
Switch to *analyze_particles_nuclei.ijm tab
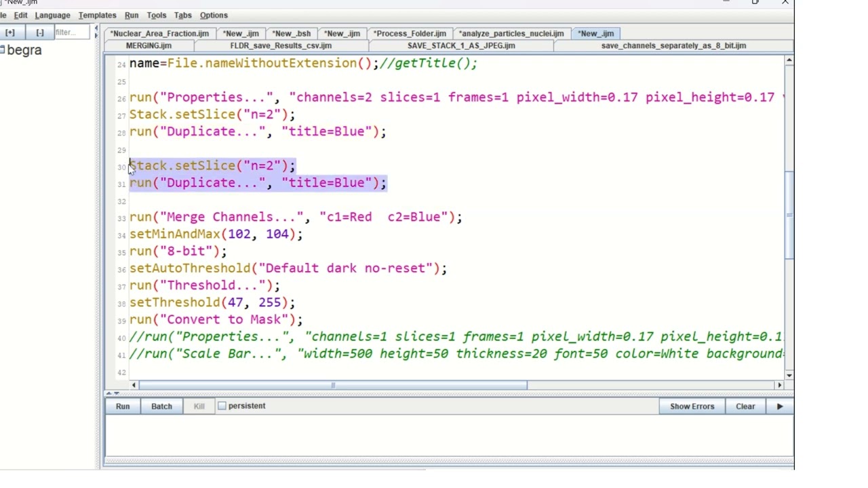coord(511,33)
